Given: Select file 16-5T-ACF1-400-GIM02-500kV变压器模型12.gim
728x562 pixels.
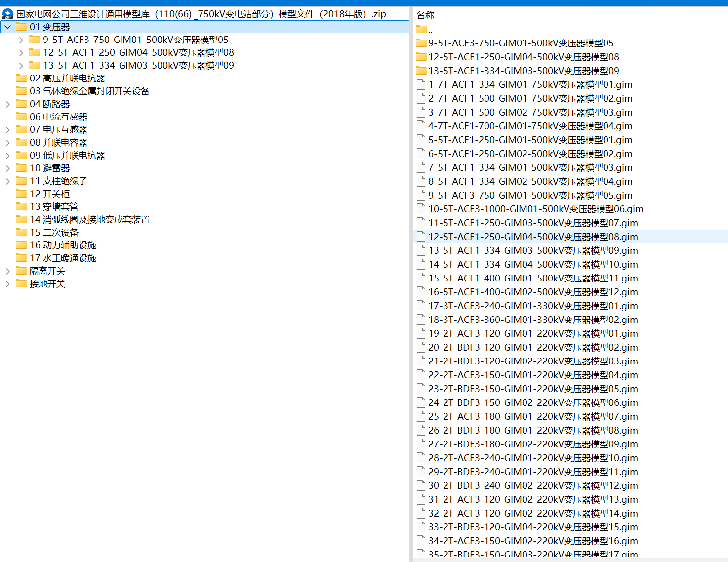Looking at the screenshot, I should point(533,292).
